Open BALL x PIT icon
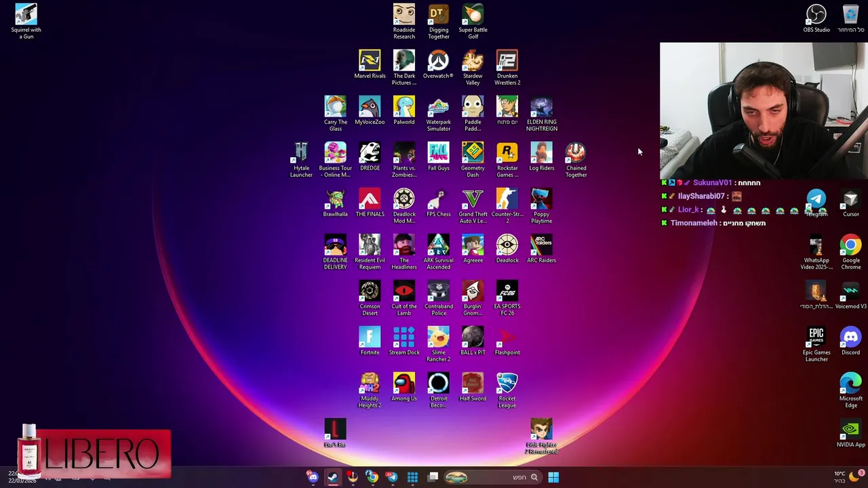Image resolution: width=868 pixels, height=488 pixels. 473,341
